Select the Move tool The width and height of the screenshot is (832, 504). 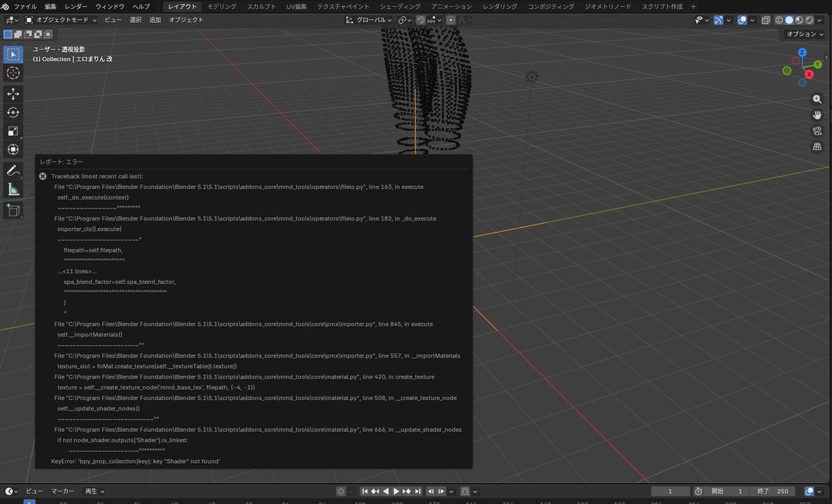pos(13,94)
